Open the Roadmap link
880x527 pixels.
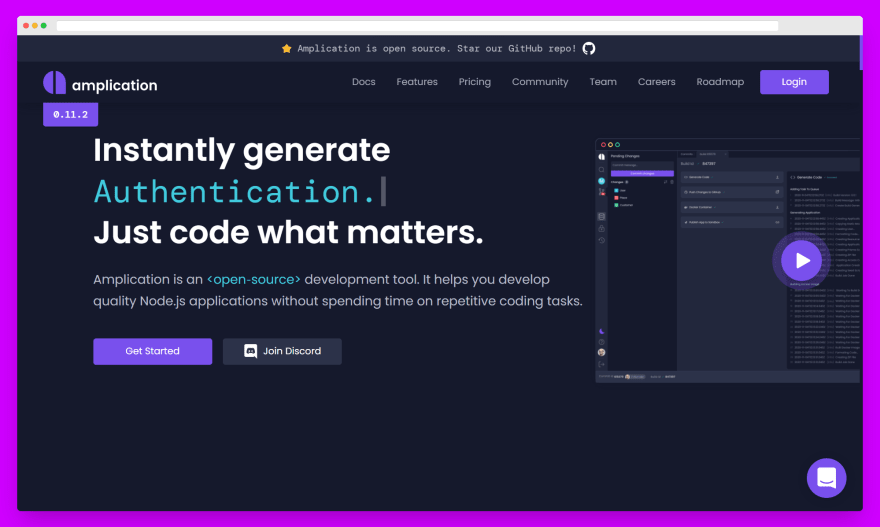720,82
